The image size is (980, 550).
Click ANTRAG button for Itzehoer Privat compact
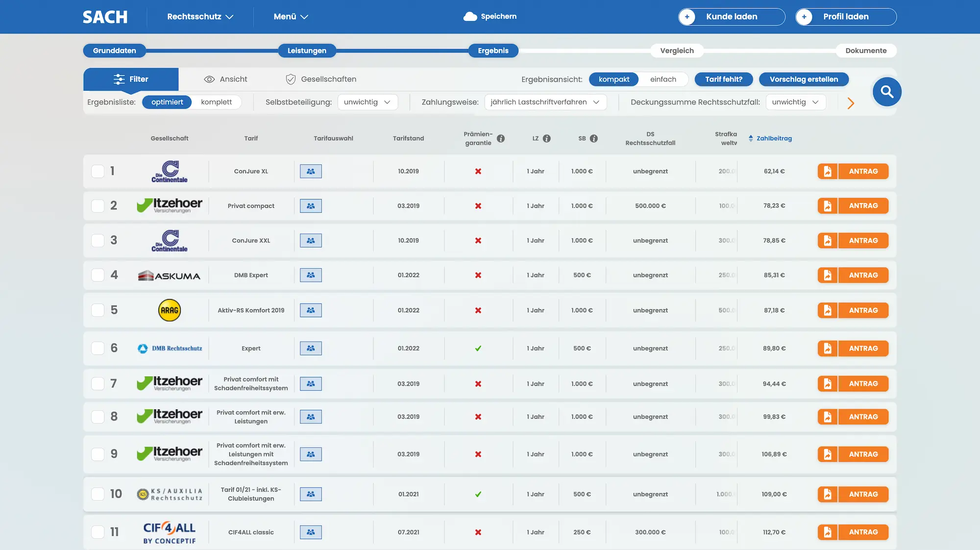(863, 206)
